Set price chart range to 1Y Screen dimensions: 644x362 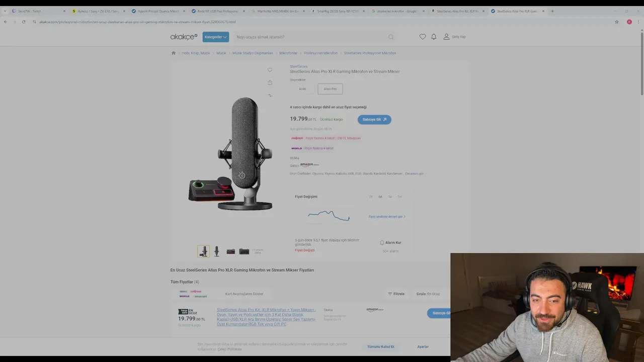[371, 197]
